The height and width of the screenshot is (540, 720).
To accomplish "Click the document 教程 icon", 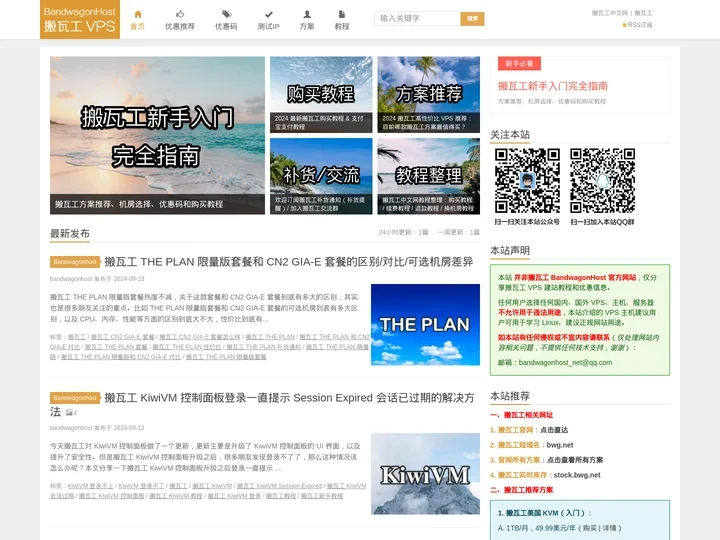I will tap(342, 14).
